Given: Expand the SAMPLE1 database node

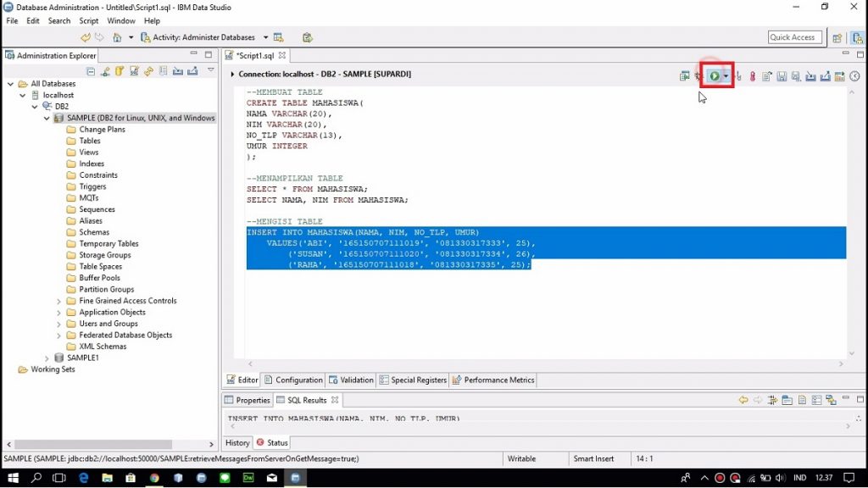Looking at the screenshot, I should click(x=47, y=358).
